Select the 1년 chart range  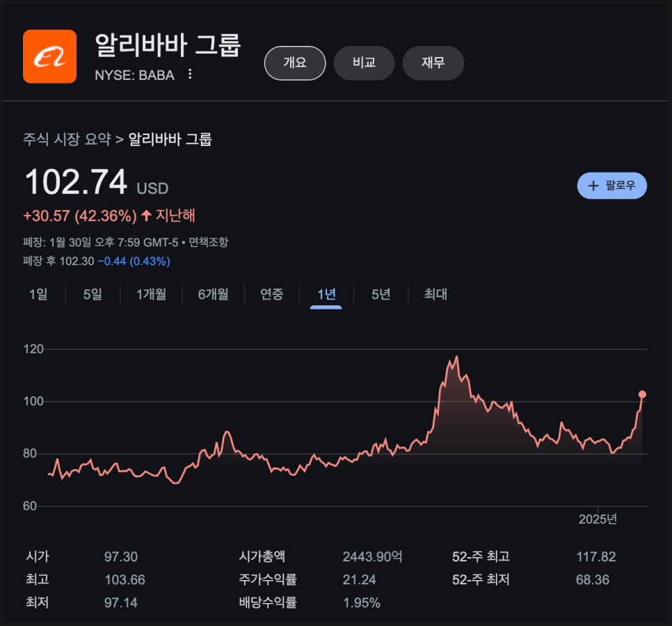326,294
